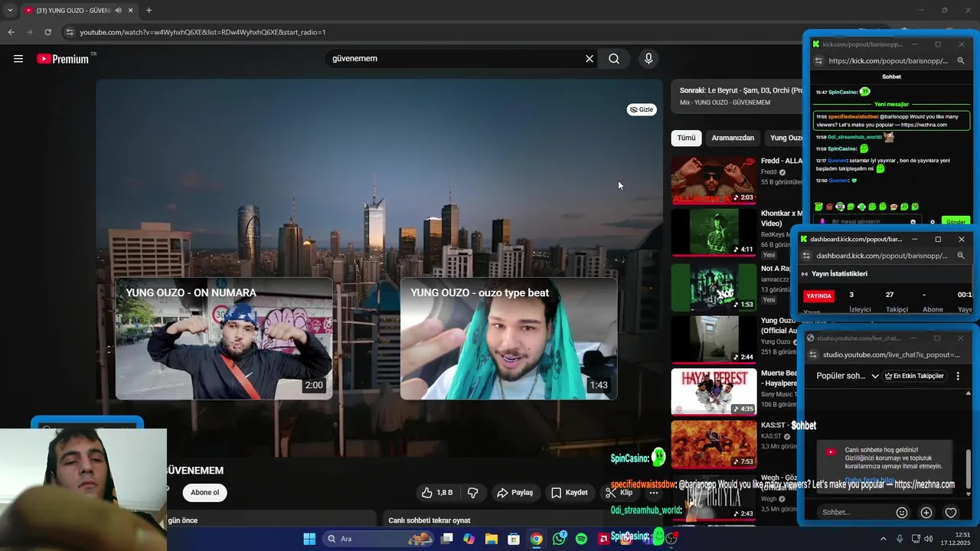Send heart reaction in YouTube chat

coord(951,513)
